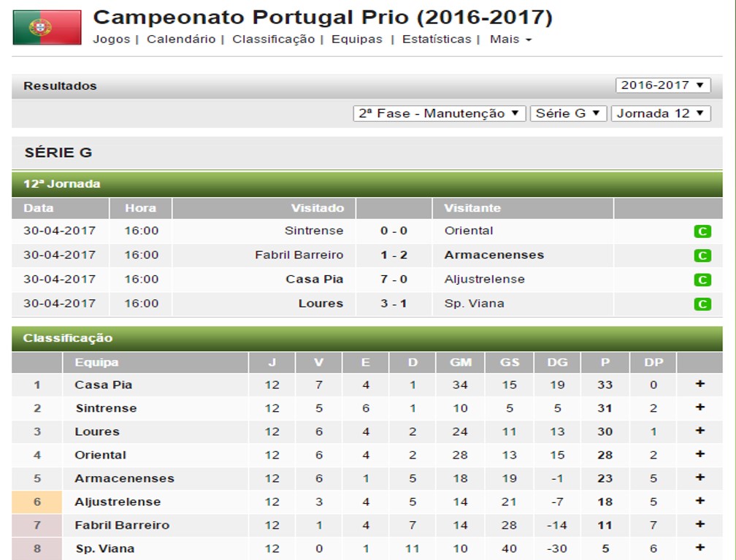Go to the Classificação tab
The image size is (736, 560).
[273, 39]
